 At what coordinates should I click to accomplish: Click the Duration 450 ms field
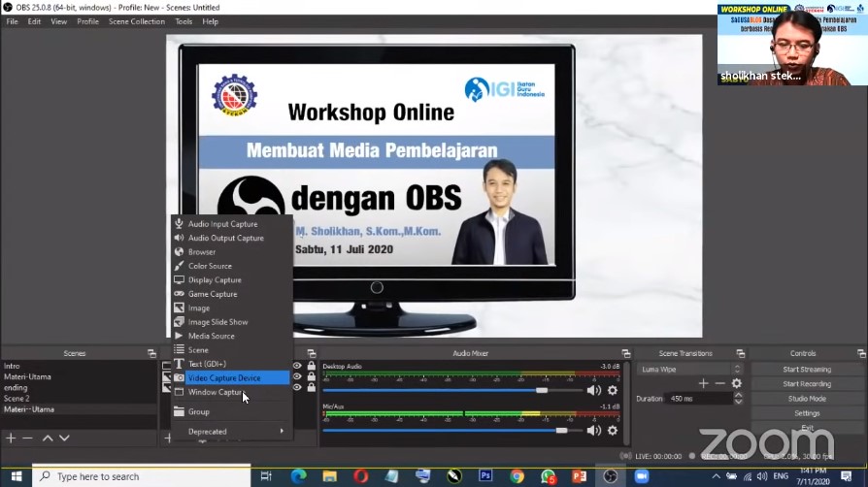click(699, 399)
